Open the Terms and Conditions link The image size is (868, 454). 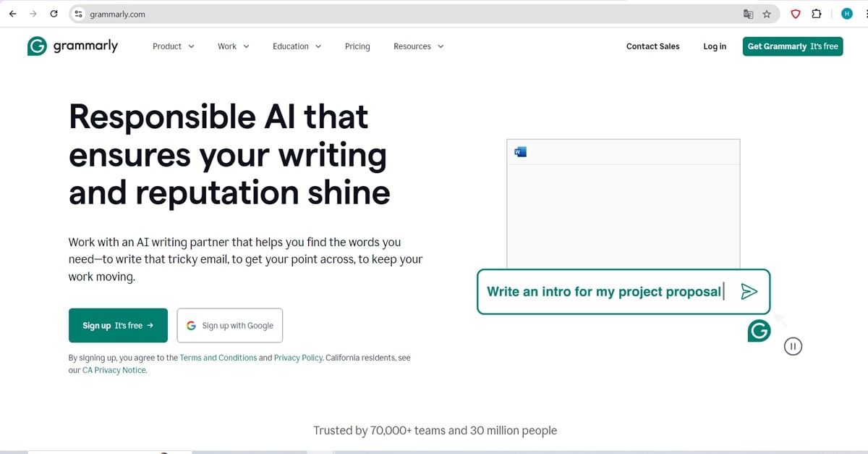tap(218, 358)
